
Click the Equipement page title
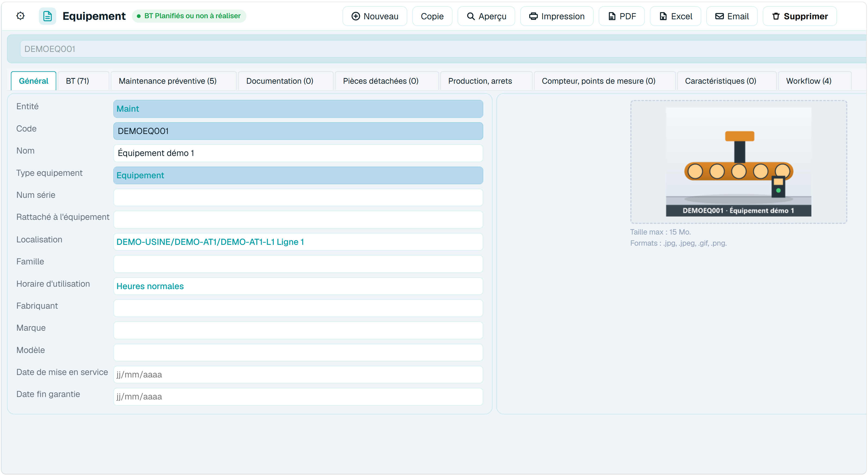pyautogui.click(x=94, y=16)
